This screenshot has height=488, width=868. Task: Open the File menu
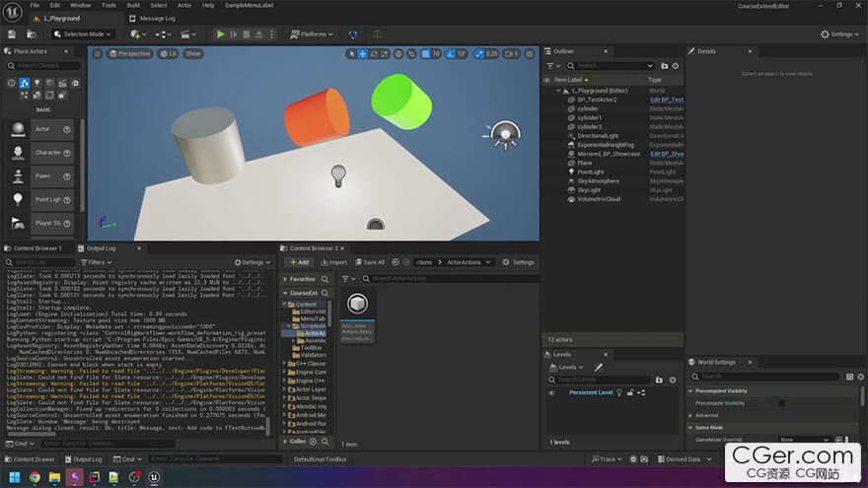click(x=35, y=5)
